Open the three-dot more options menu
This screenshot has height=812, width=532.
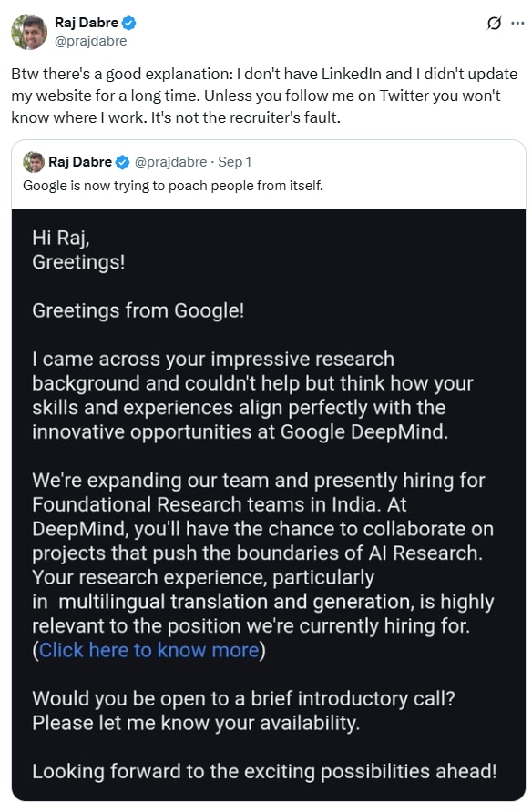click(x=517, y=24)
